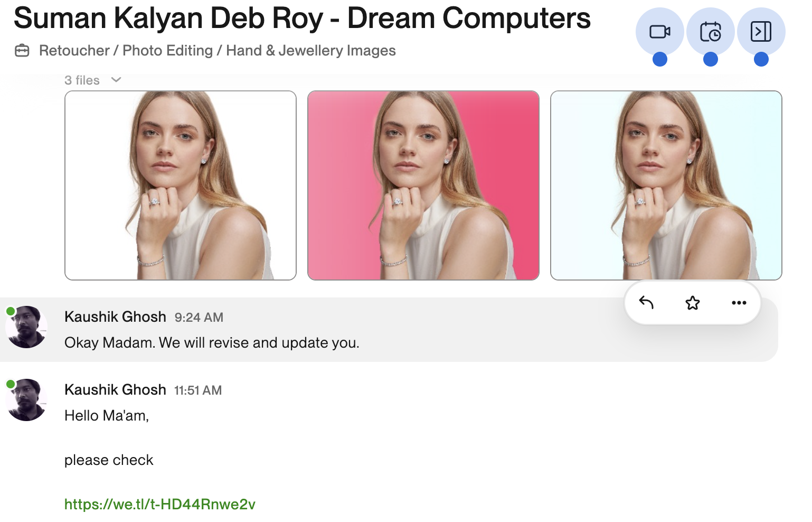Open the schedule meeting calendar icon
This screenshot has width=812, height=522.
[710, 32]
